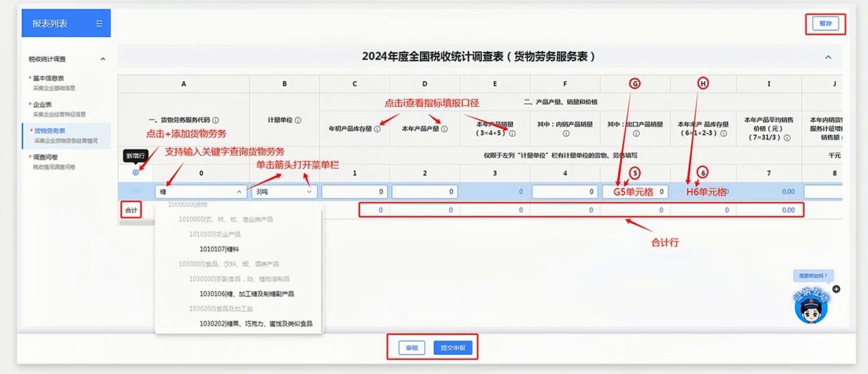Open the 3|吨 unit dropdown

(285, 192)
